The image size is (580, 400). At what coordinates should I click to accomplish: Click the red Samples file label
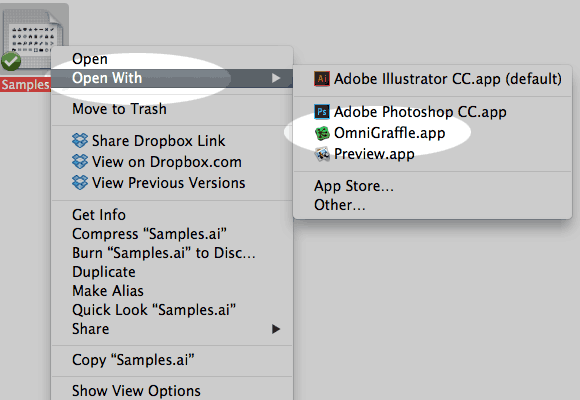click(25, 85)
